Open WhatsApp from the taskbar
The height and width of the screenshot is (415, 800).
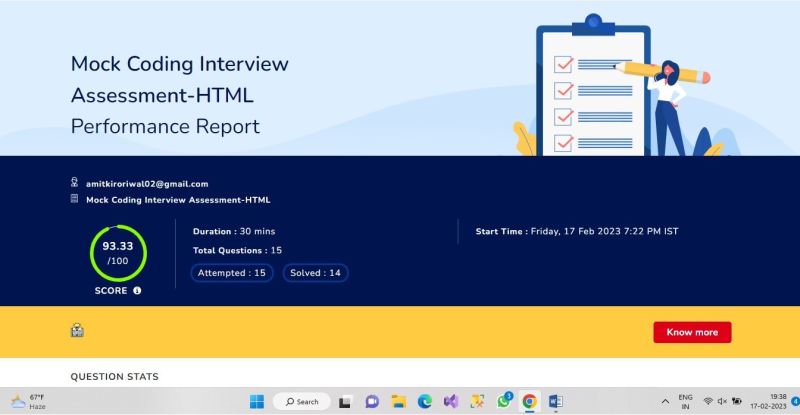click(504, 401)
